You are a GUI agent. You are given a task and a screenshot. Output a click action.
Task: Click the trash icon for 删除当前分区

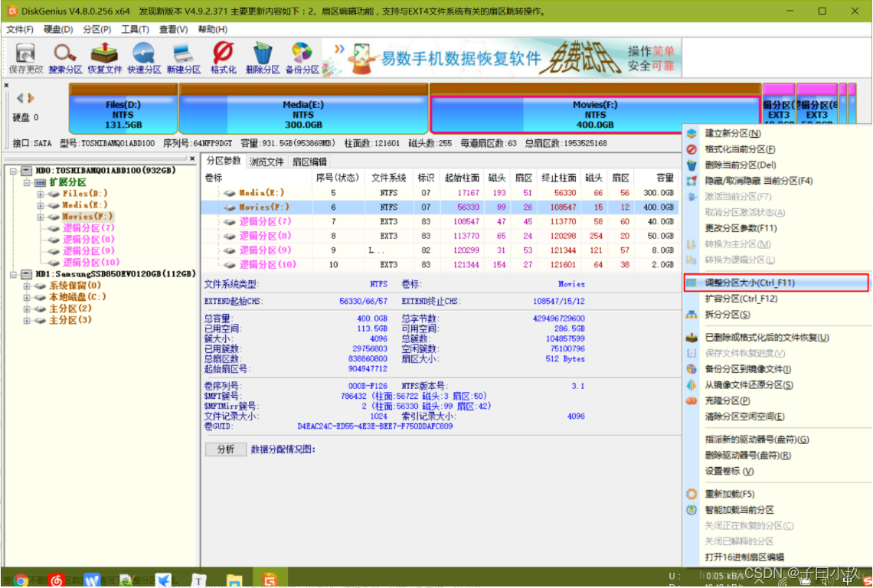[692, 165]
